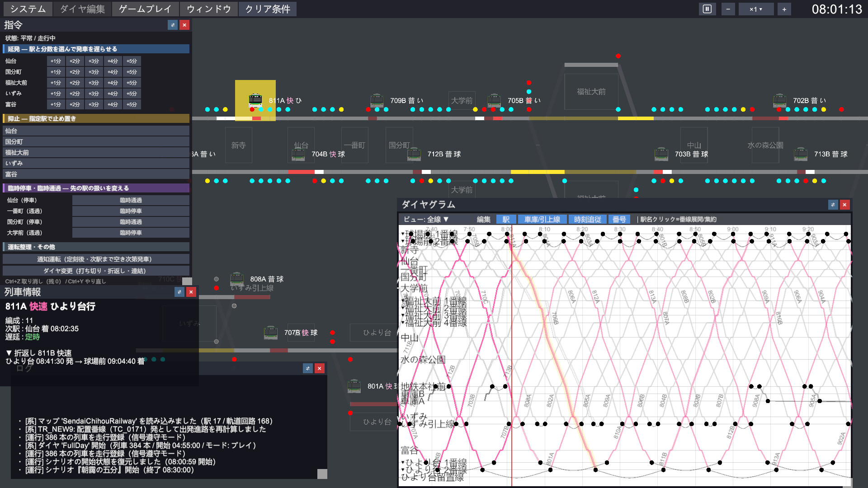The image size is (868, 488).
Task: Click 新寺 station box on map
Action: click(x=238, y=145)
